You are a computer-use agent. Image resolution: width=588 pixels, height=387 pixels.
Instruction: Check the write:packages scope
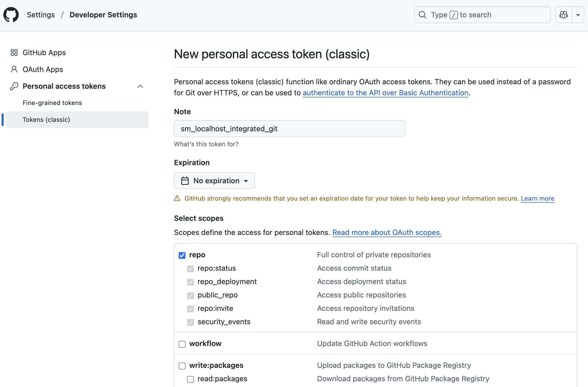(182, 365)
